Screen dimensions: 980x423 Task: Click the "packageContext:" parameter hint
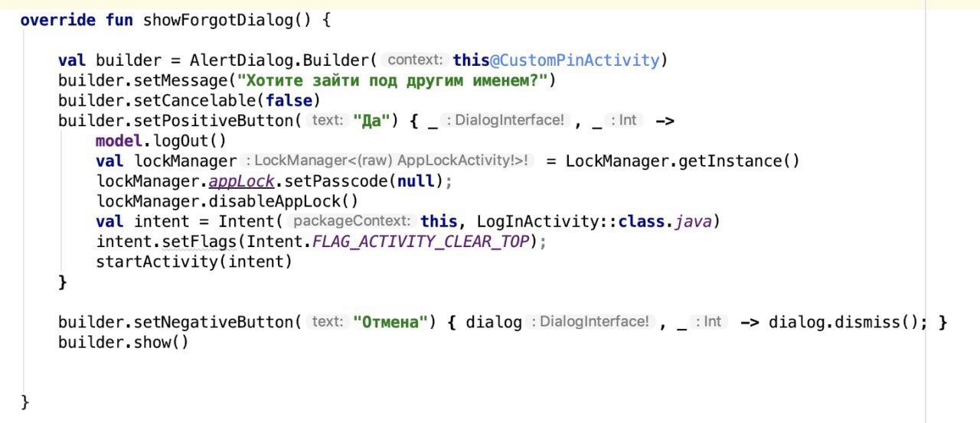[353, 222]
